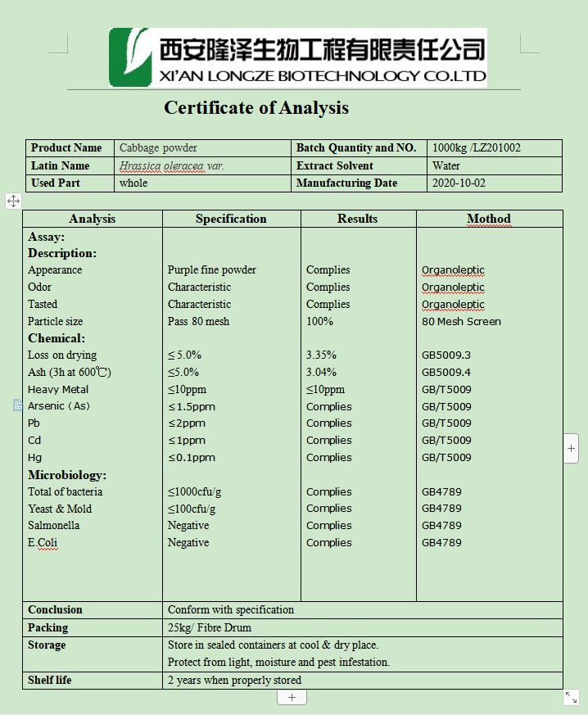588x715 pixels.
Task: Click 'Purple fine powder' specification
Action: point(212,270)
